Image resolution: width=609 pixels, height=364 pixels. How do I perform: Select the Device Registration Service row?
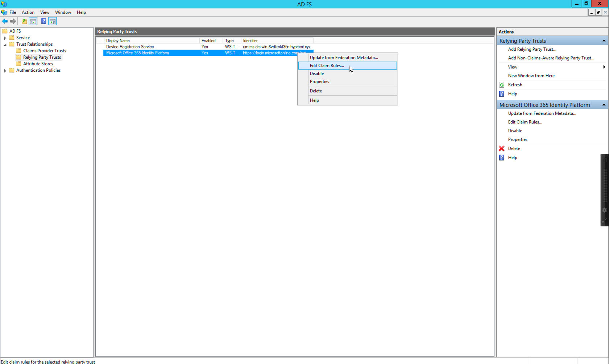[208, 47]
